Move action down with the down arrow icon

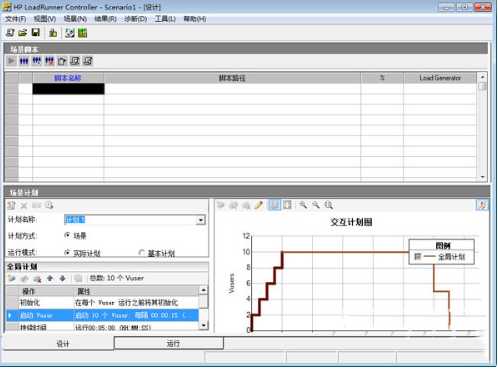[x=62, y=278]
